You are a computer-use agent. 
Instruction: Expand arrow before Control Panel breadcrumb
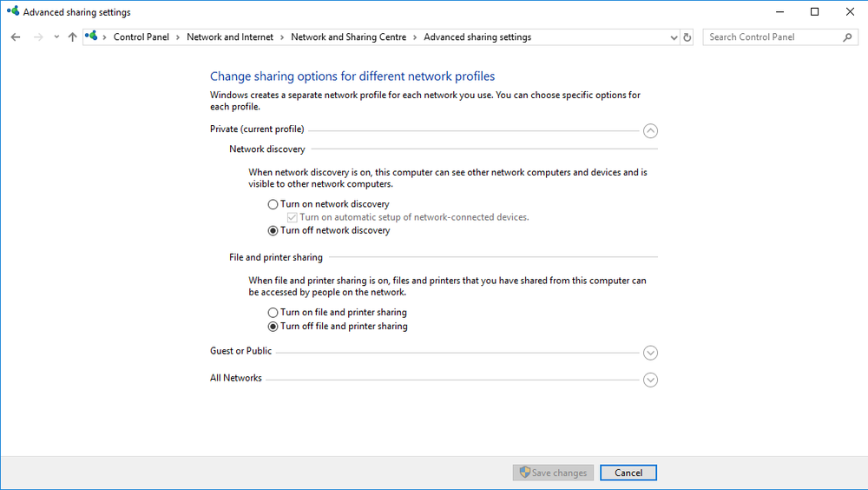point(105,37)
